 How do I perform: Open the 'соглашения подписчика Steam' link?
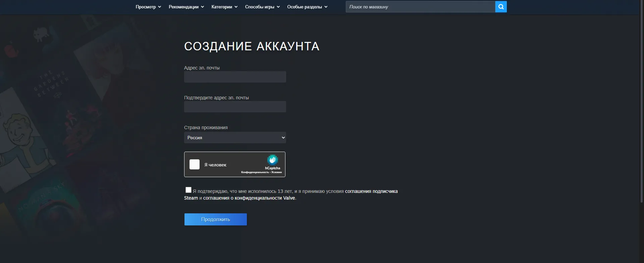click(x=371, y=191)
